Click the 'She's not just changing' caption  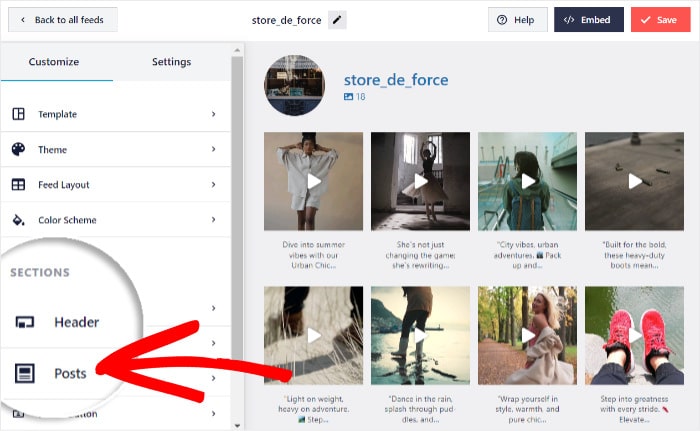coord(420,255)
